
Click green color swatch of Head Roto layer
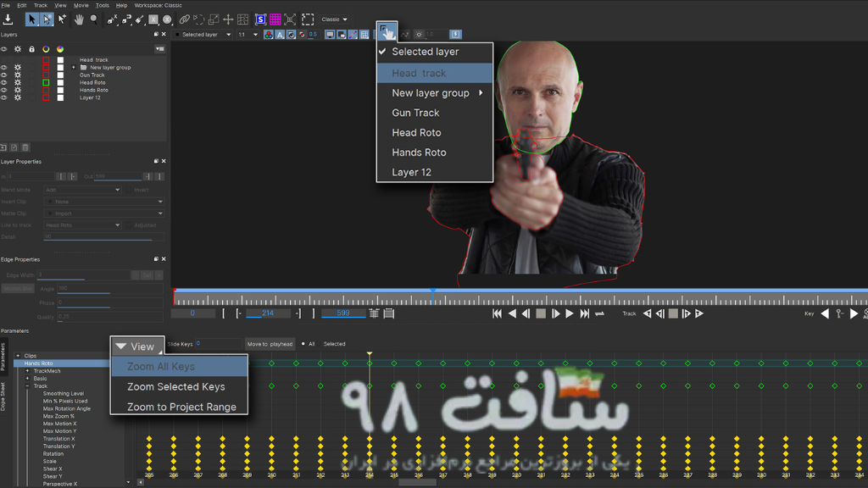[x=46, y=82]
